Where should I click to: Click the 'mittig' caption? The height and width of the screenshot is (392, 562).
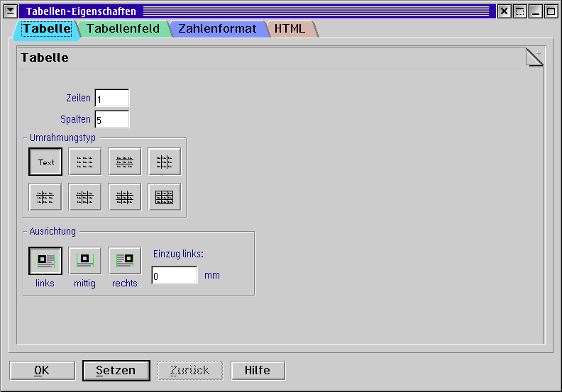tap(84, 284)
